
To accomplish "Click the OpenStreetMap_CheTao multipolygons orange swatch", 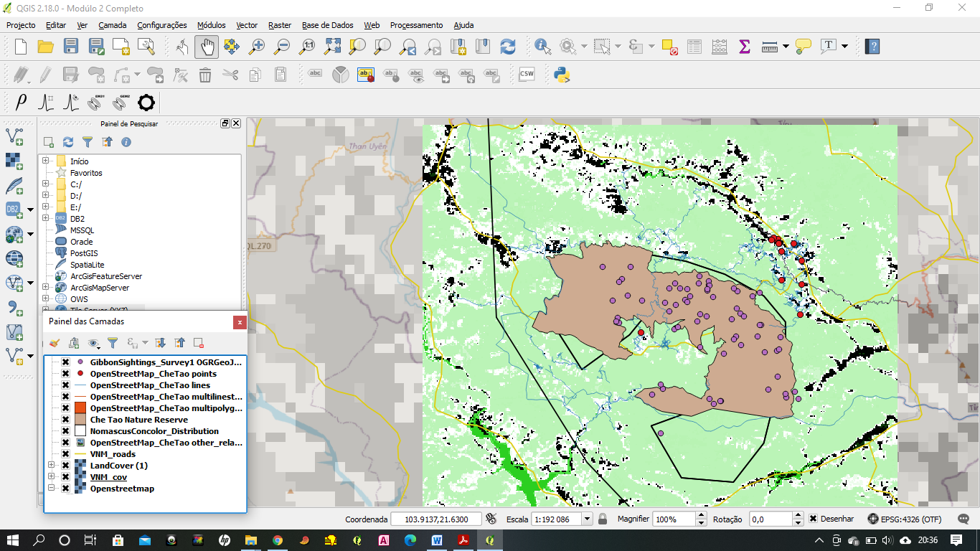I will tap(80, 408).
